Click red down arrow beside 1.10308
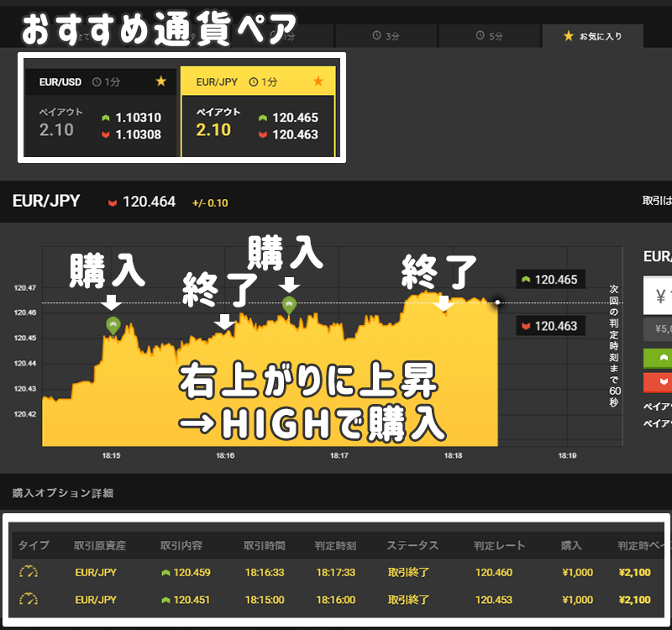The height and width of the screenshot is (630, 672). tap(106, 134)
